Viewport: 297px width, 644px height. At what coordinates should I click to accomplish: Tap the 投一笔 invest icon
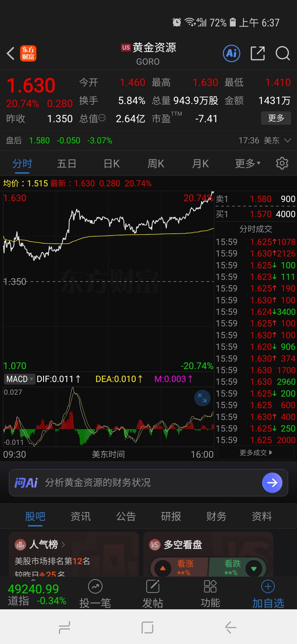(x=95, y=587)
